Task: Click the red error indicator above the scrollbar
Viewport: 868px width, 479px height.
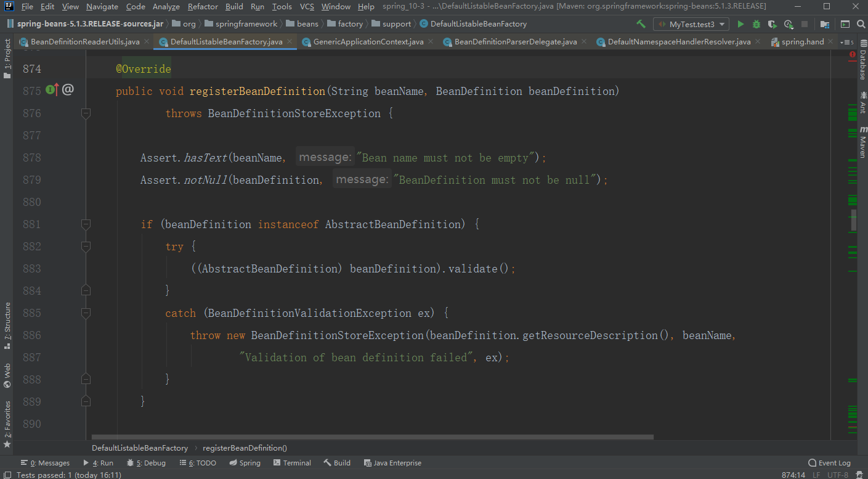Action: (853, 55)
